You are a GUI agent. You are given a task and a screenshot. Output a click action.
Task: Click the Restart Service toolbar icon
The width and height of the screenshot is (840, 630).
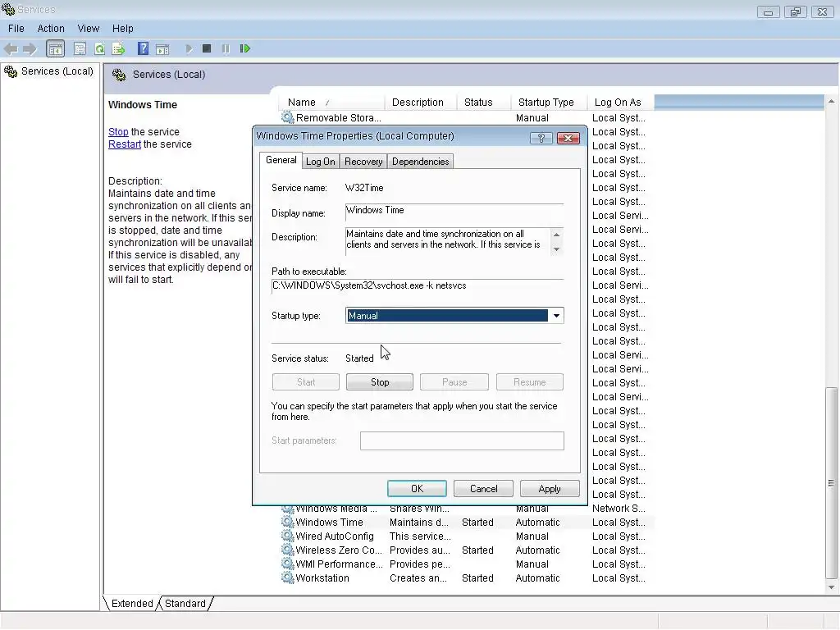[x=244, y=48]
